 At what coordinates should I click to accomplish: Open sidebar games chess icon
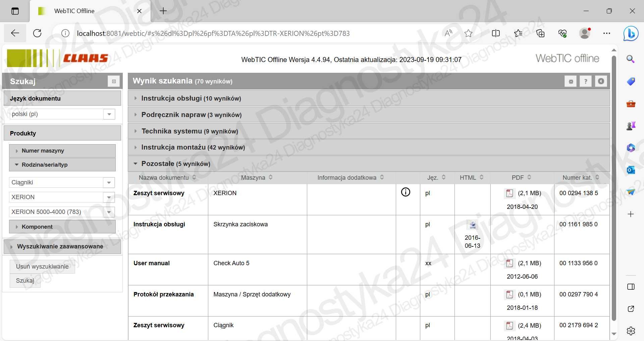coord(631,126)
